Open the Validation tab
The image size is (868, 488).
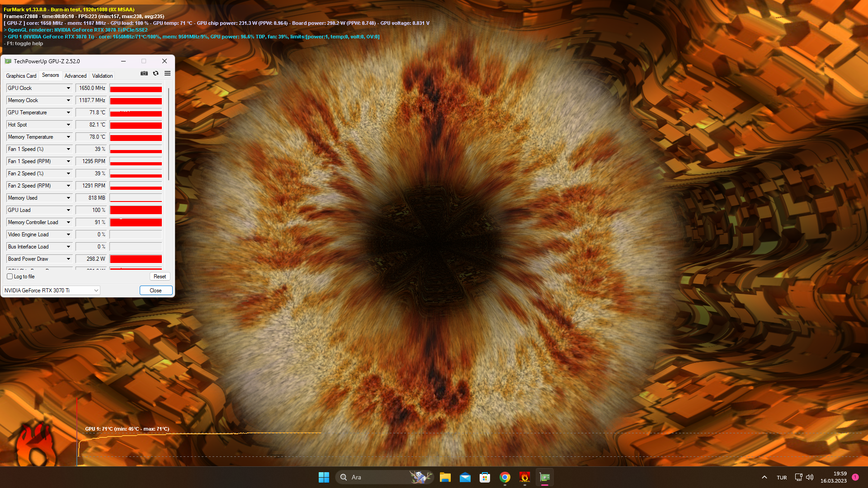point(103,76)
